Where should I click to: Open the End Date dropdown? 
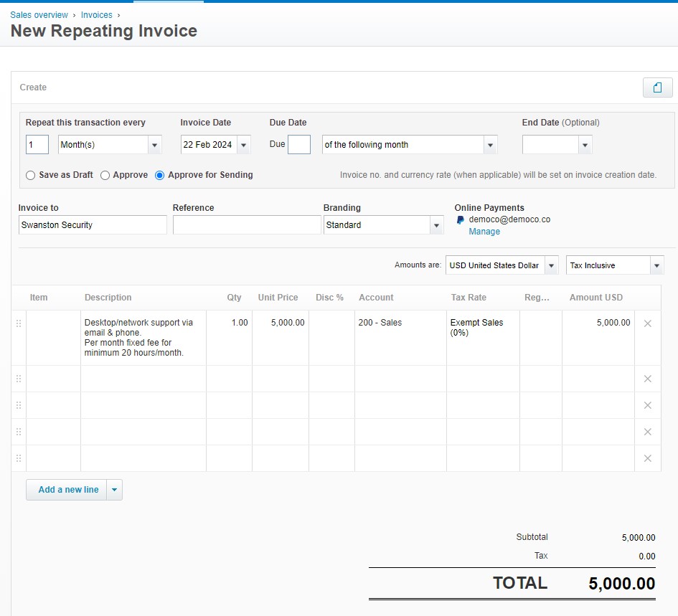coord(585,144)
